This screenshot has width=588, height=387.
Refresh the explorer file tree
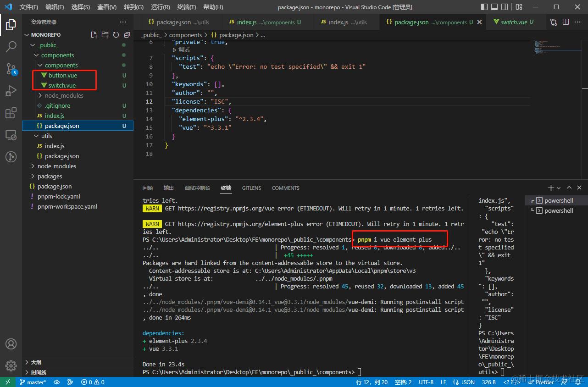116,35
